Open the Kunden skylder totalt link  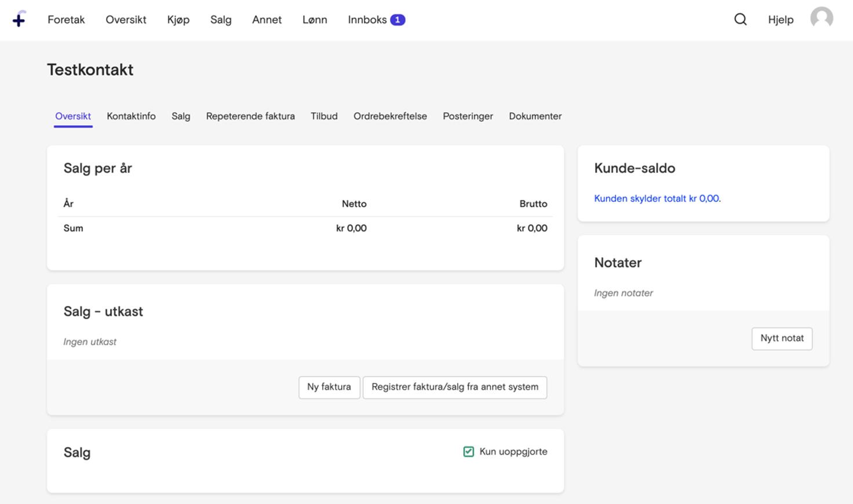pyautogui.click(x=657, y=198)
